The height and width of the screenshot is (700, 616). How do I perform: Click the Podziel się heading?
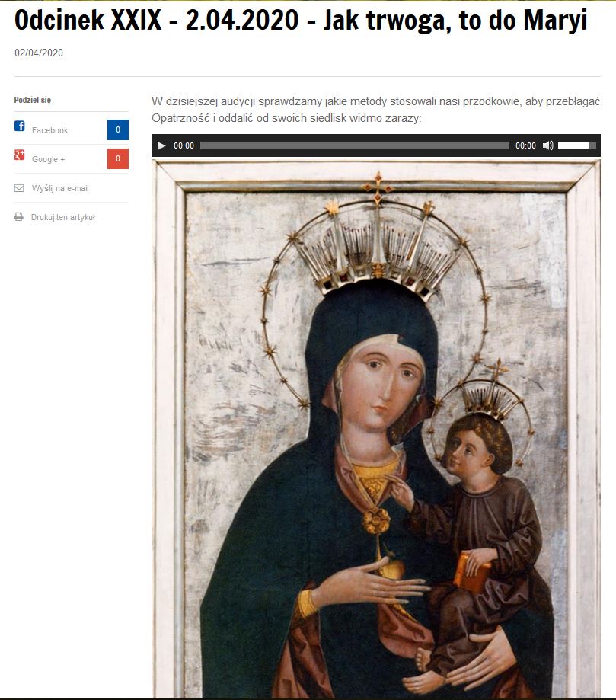(33, 100)
